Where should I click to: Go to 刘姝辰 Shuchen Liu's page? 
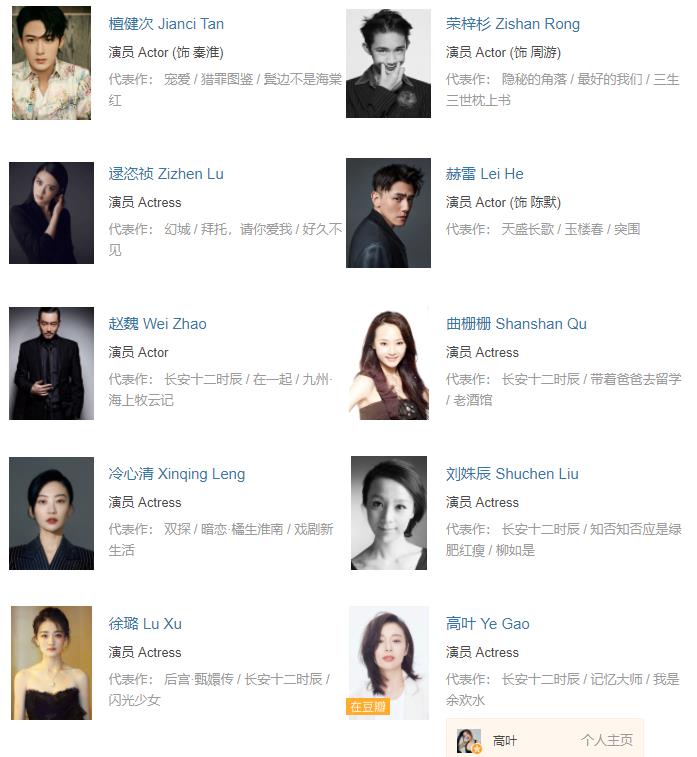(x=512, y=474)
